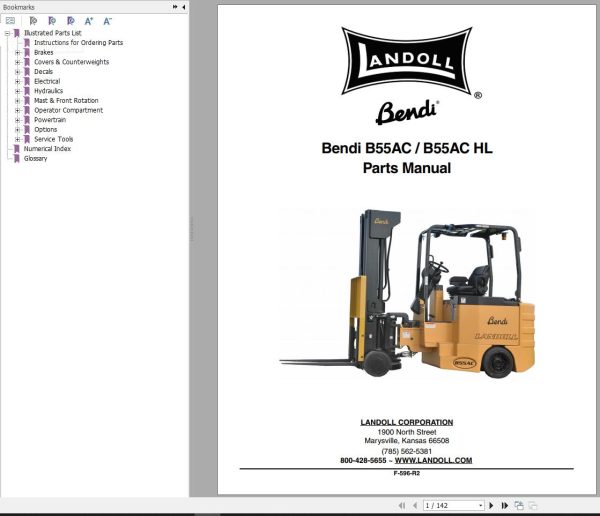
Task: Expand the Brakes bookmark
Action: pyautogui.click(x=17, y=52)
